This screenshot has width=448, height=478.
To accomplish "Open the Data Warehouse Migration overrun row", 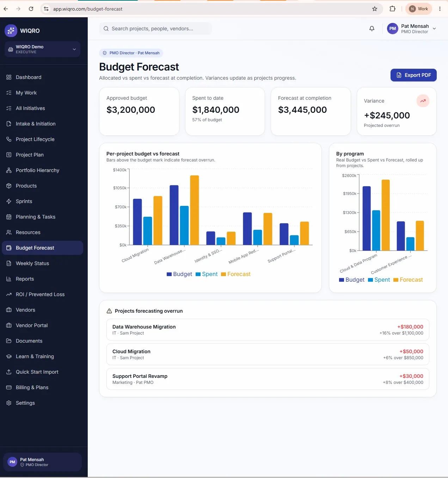I will click(268, 330).
